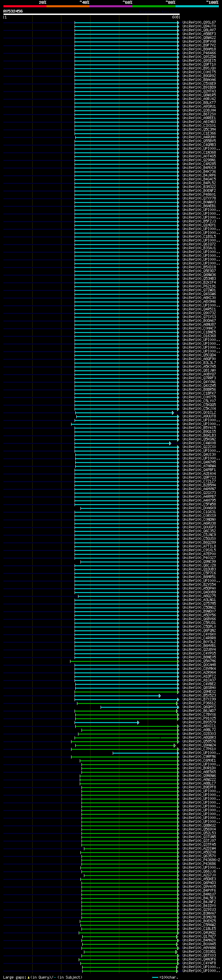This screenshot has height=980, width=222.
Task: Select the label UniRef100_C7P610
Action: (199, 749)
